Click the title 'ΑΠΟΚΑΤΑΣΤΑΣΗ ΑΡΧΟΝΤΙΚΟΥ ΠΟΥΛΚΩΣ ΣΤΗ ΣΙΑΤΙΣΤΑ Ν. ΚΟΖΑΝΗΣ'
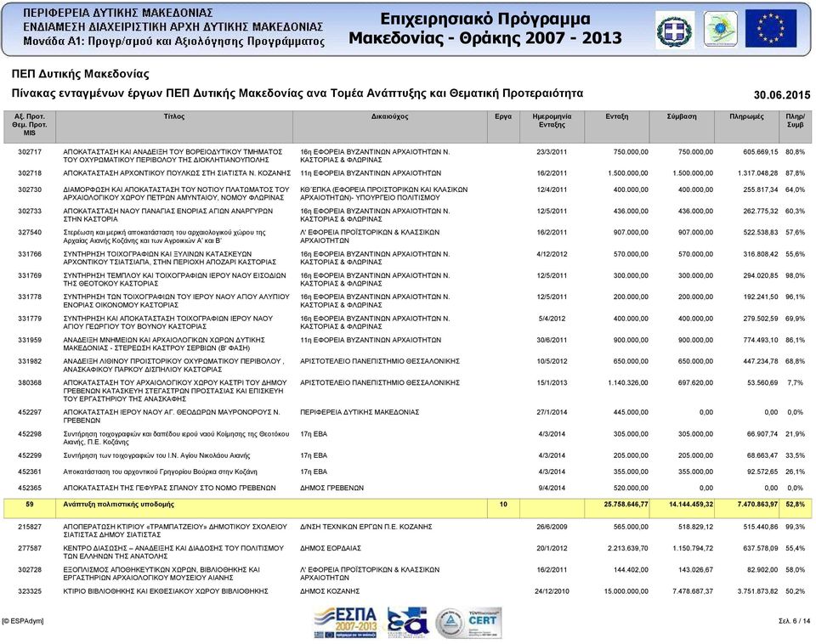 177,173
